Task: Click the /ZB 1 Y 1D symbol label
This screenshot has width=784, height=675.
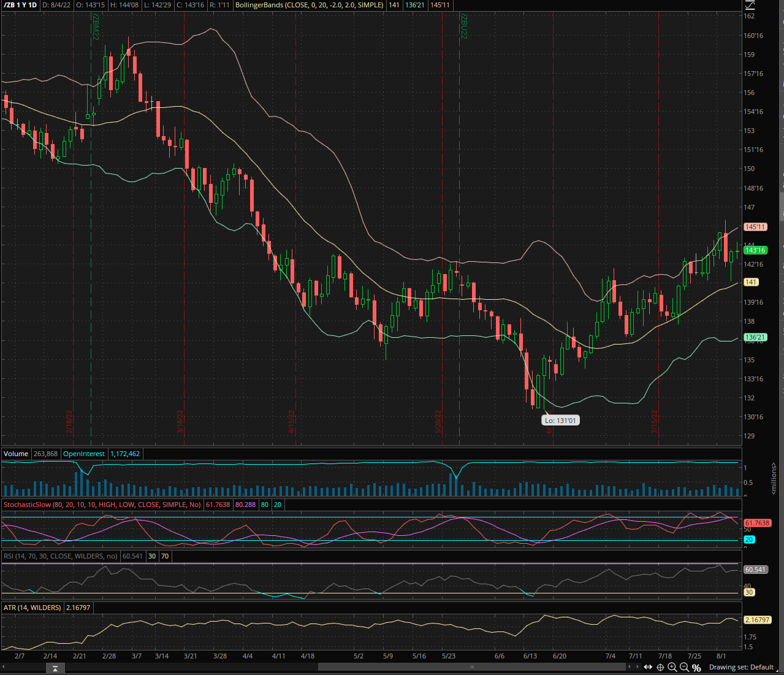Action: coord(20,5)
